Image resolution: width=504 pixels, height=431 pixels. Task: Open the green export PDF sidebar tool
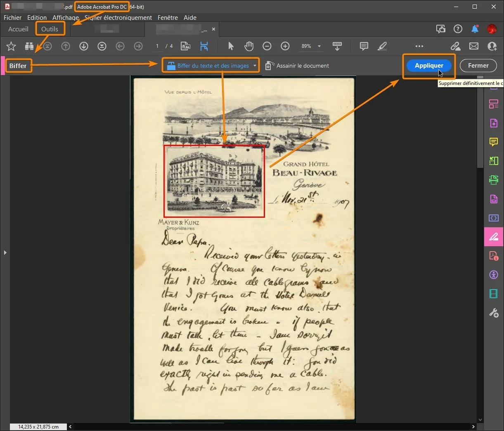click(494, 161)
